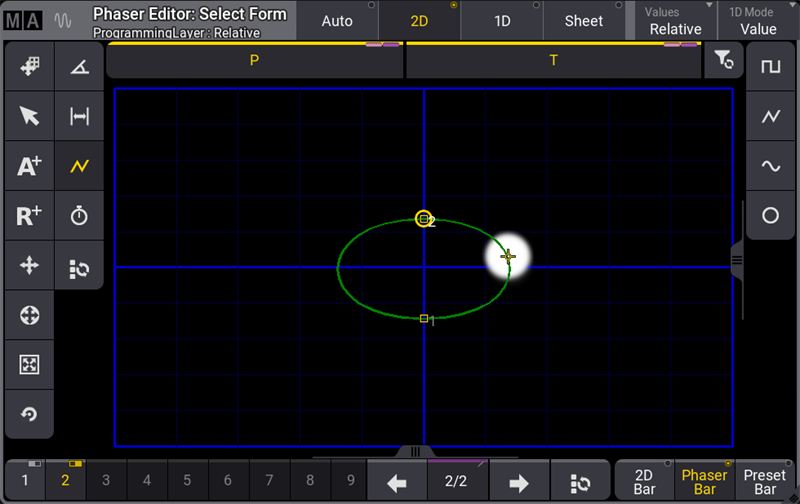Open the Values Relative dropdown
This screenshot has height=504, width=800.
coord(674,21)
